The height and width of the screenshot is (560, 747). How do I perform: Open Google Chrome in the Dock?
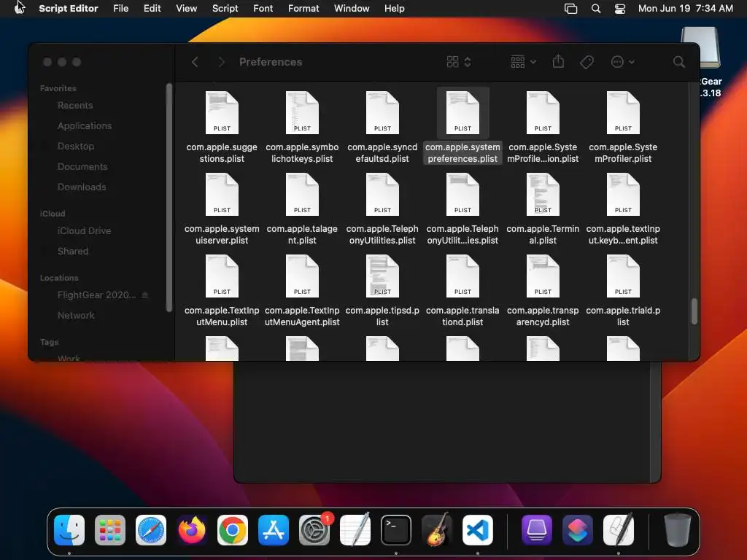[x=233, y=530]
